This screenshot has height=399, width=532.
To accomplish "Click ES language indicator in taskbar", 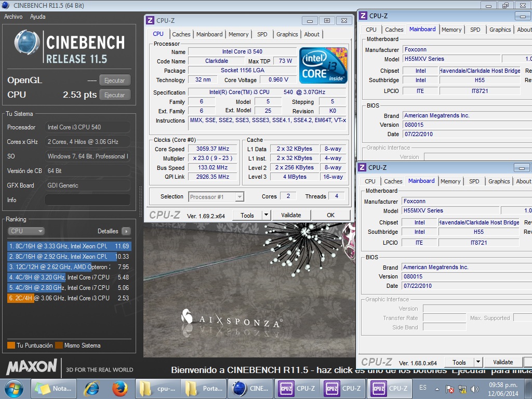I will [x=423, y=388].
